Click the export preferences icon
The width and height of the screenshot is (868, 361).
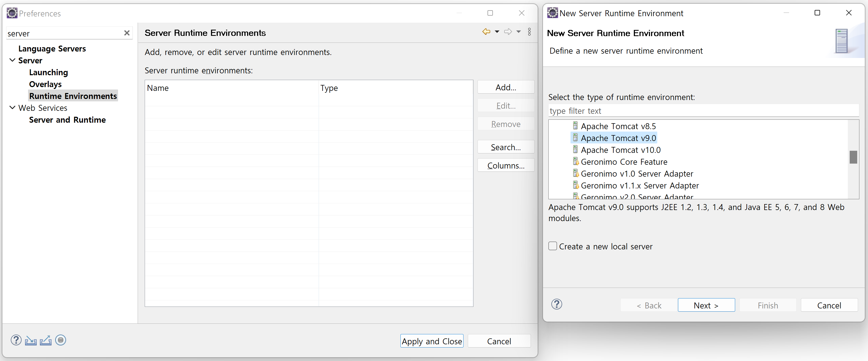tap(46, 341)
